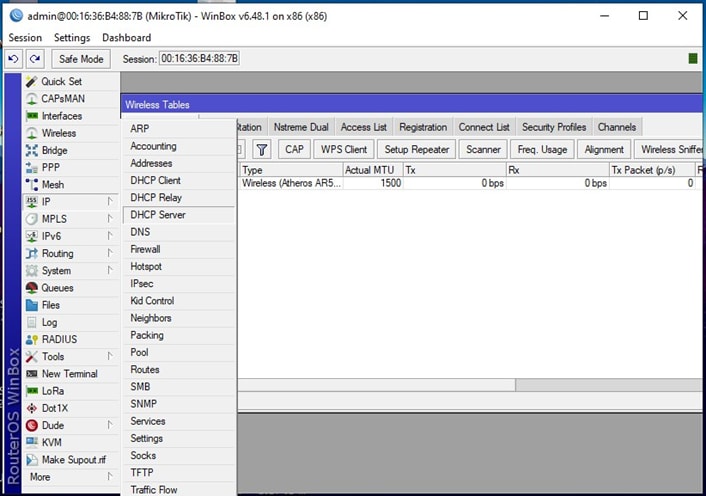Click the Files folder icon
Viewport: 706px width, 496px height.
[x=32, y=305]
